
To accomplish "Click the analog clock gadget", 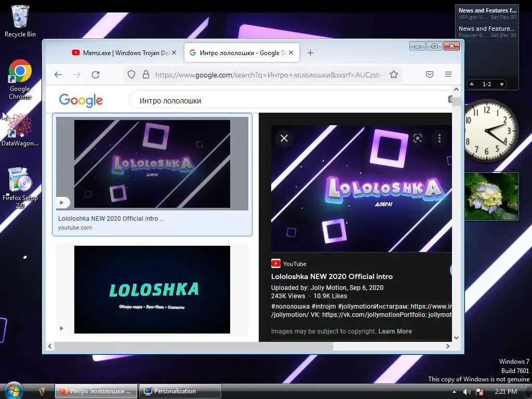I will click(x=491, y=130).
